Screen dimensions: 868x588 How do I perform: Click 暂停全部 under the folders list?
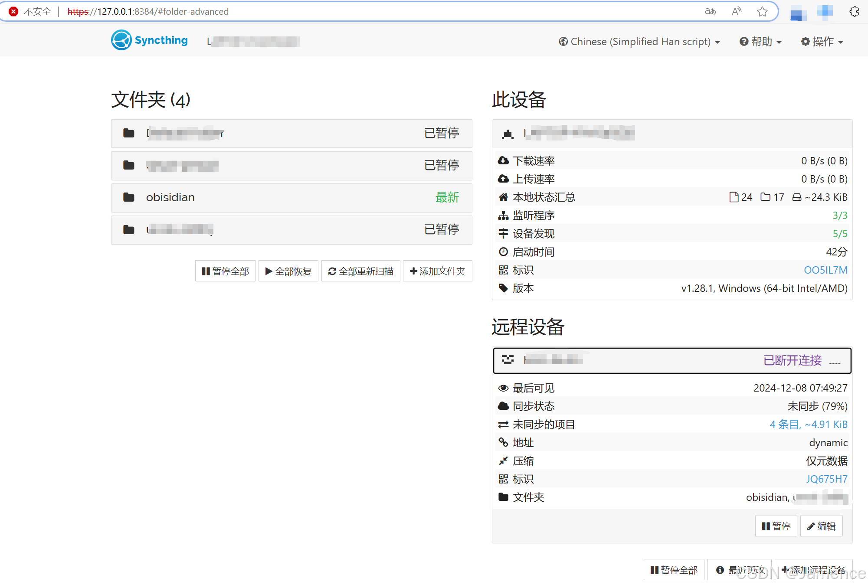[x=226, y=271]
